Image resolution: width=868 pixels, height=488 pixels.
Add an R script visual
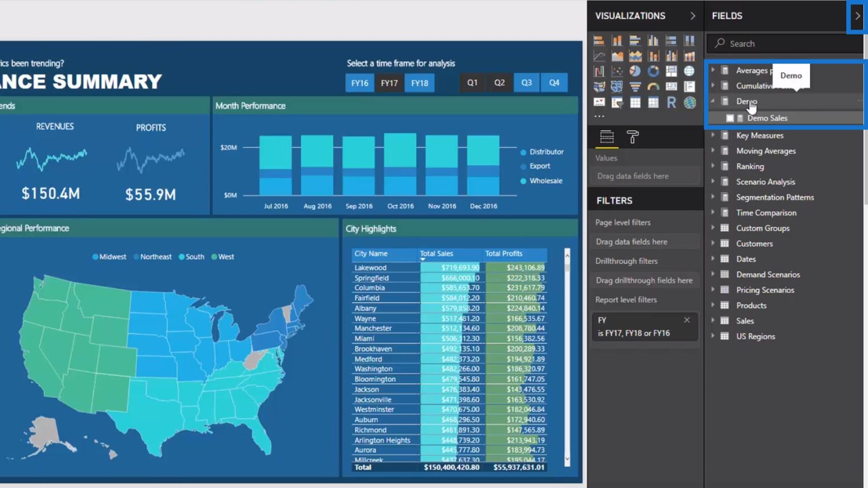671,102
